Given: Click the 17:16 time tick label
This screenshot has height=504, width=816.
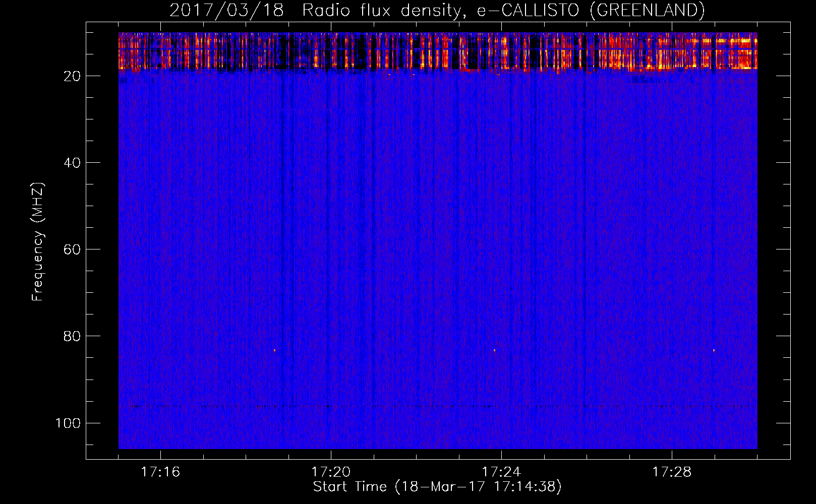Looking at the screenshot, I should 160,472.
